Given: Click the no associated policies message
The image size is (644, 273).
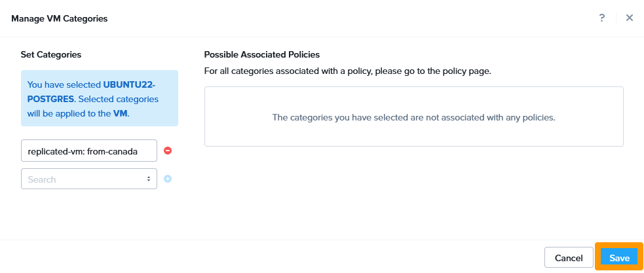Looking at the screenshot, I should tap(413, 118).
